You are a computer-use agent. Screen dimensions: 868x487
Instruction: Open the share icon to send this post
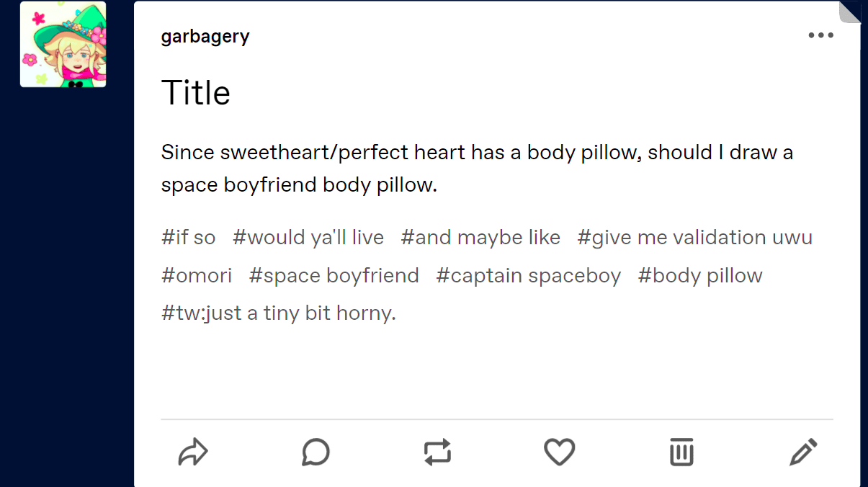193,452
